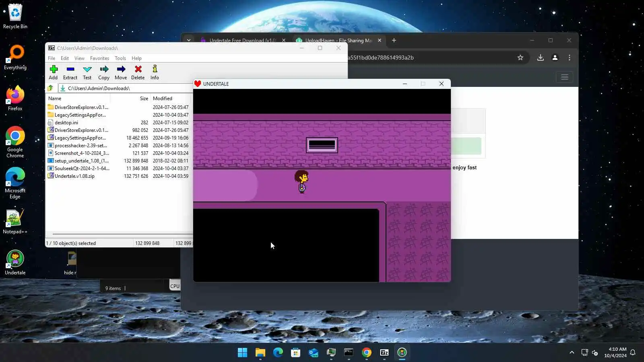644x362 pixels.
Task: Select the LegacySettingsAppFor... row sized 18 462 655
Action: (x=118, y=138)
